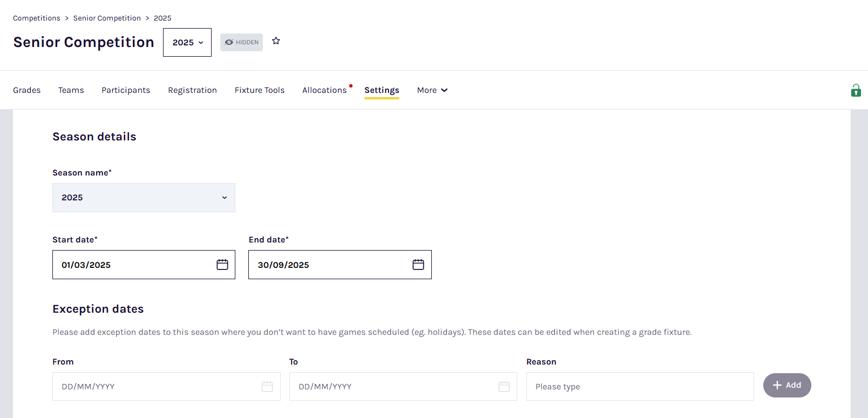Switch to the Grades tab

[27, 90]
